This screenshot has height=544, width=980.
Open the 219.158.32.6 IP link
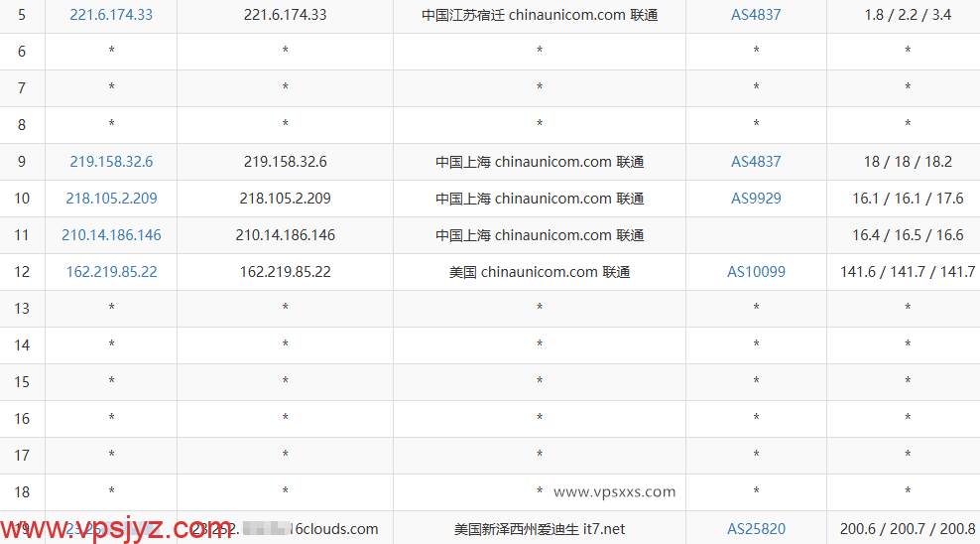coord(111,162)
